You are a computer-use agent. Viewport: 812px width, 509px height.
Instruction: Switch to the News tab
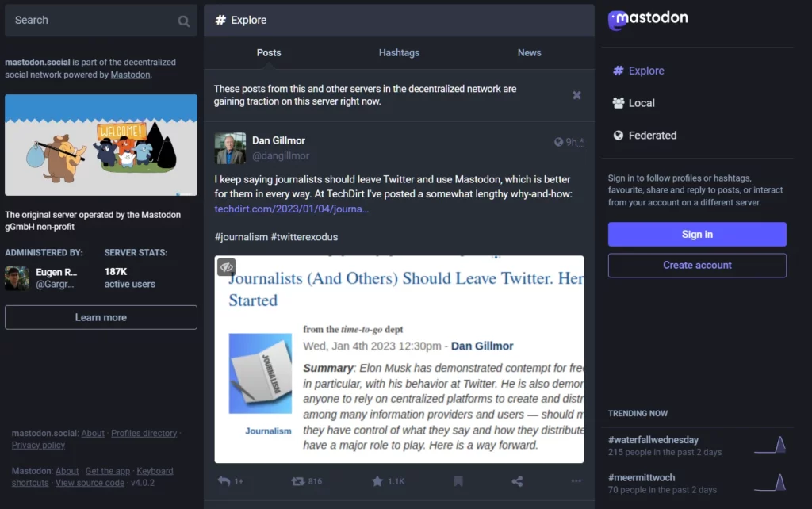pyautogui.click(x=529, y=52)
